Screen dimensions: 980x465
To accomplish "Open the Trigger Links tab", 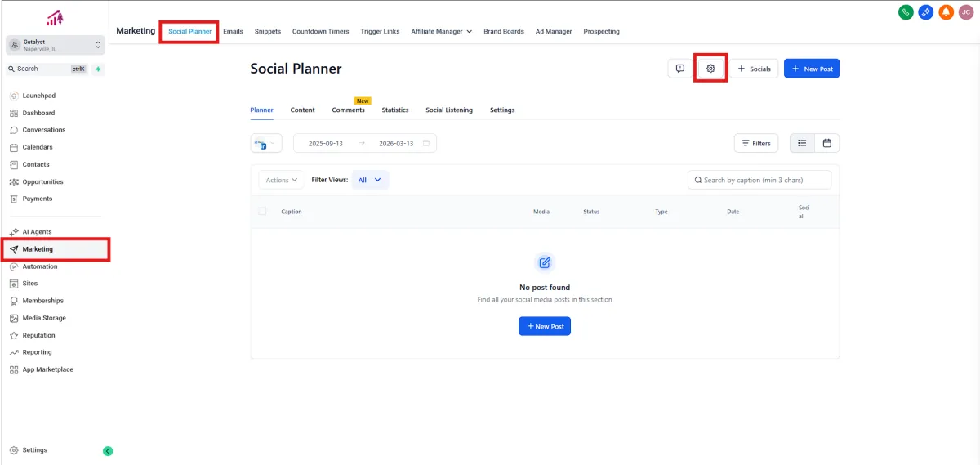I will [381, 31].
